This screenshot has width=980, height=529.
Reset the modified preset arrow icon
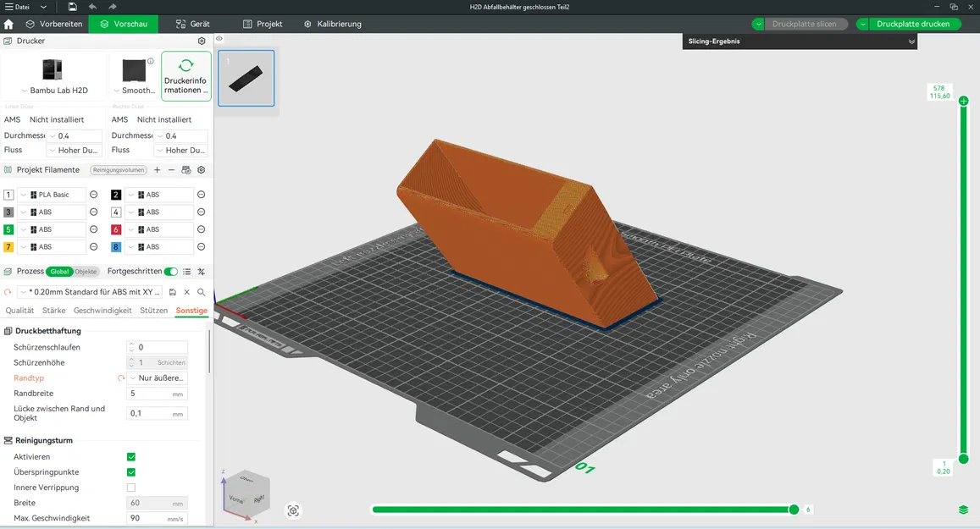point(8,292)
